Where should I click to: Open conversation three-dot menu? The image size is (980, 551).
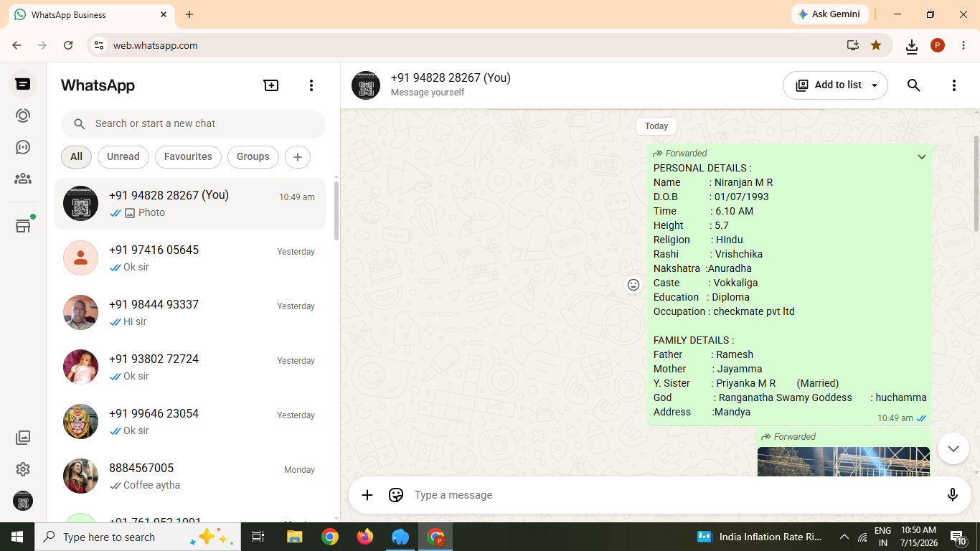(x=953, y=85)
